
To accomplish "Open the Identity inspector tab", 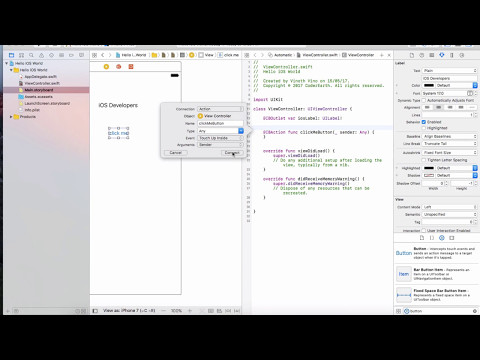I will pyautogui.click(x=432, y=55).
